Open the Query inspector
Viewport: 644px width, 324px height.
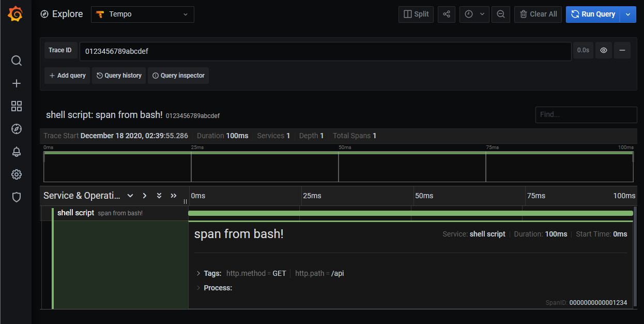[x=178, y=76]
